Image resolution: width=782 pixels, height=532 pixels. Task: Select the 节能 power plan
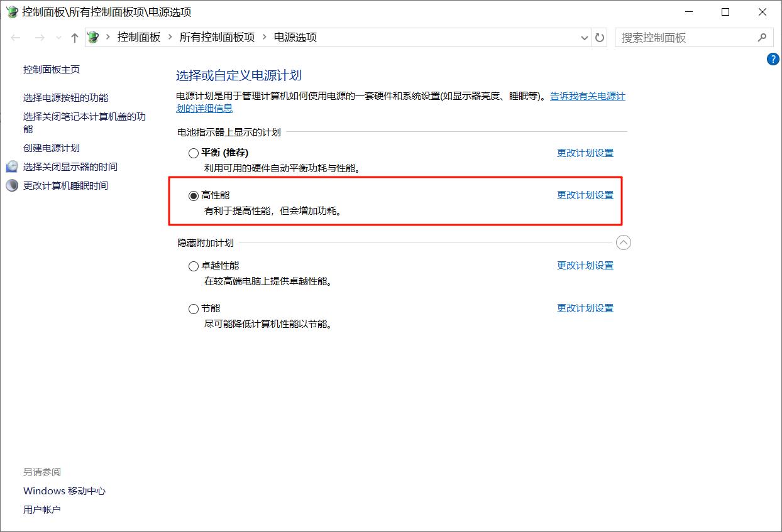point(193,308)
